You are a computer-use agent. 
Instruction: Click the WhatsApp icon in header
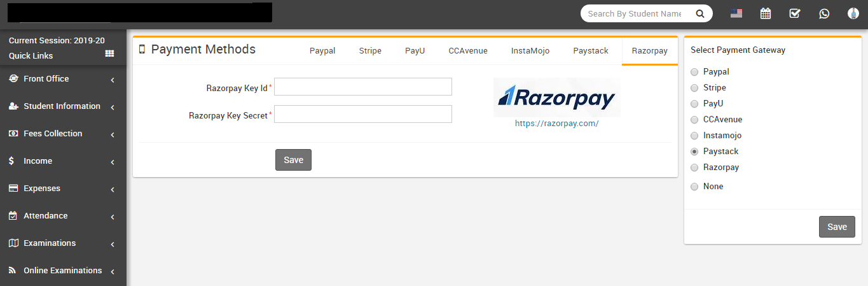pyautogui.click(x=824, y=13)
